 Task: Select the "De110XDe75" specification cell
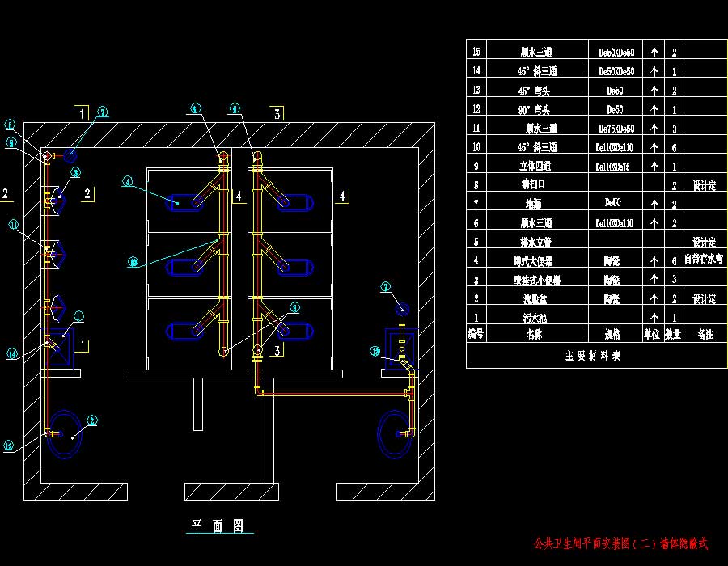(612, 166)
